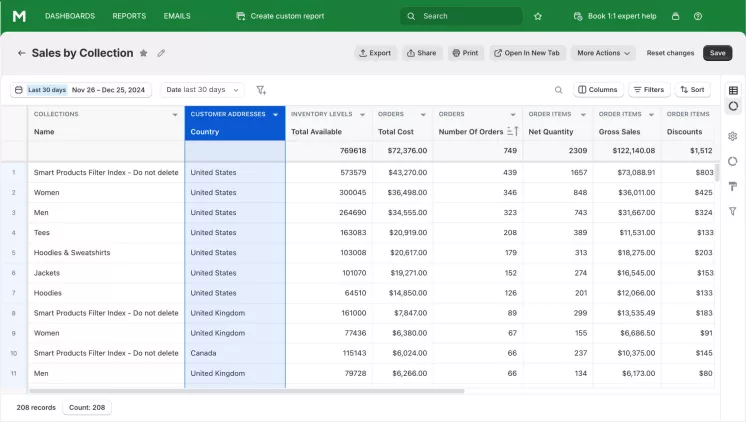The height and width of the screenshot is (422, 746).
Task: Expand Date last 30 days dropdown
Action: (x=202, y=89)
